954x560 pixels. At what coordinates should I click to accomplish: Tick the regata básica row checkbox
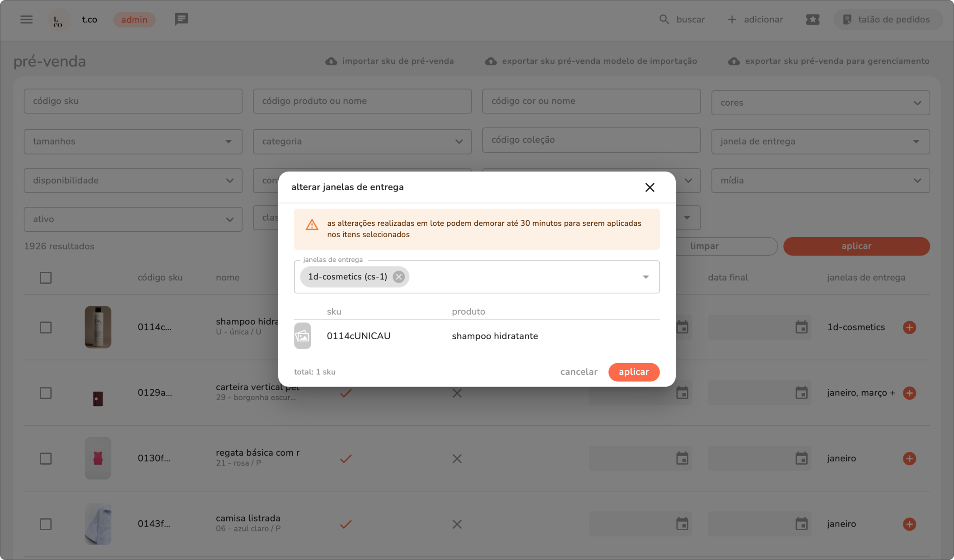coord(46,458)
